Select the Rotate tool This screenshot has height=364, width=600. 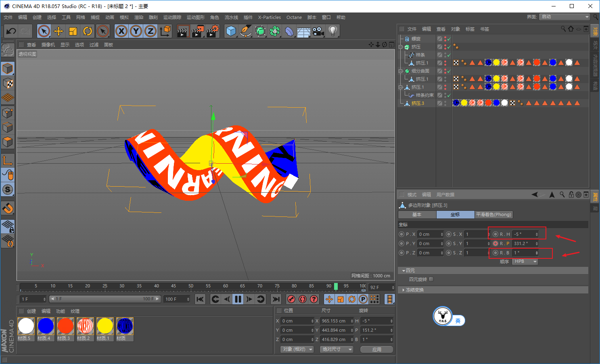(88, 31)
